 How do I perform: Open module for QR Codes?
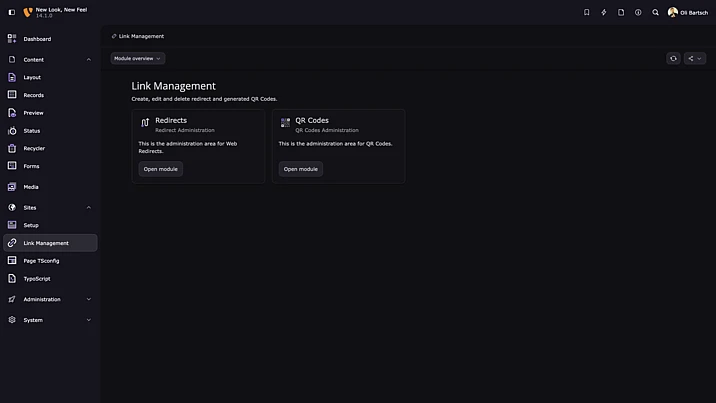(x=300, y=169)
